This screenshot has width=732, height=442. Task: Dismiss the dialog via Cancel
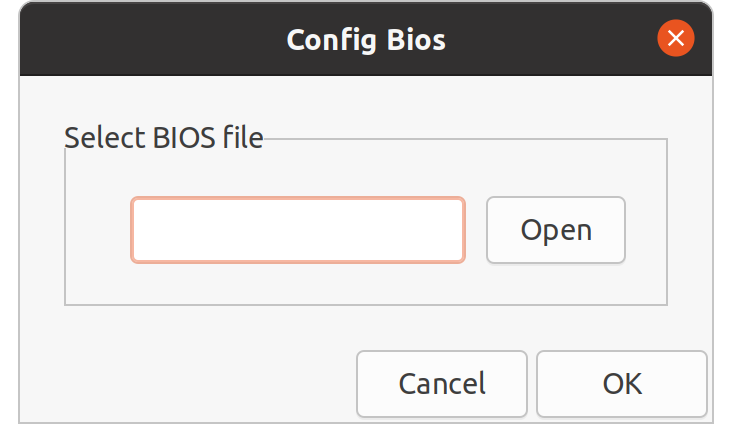[x=442, y=384]
